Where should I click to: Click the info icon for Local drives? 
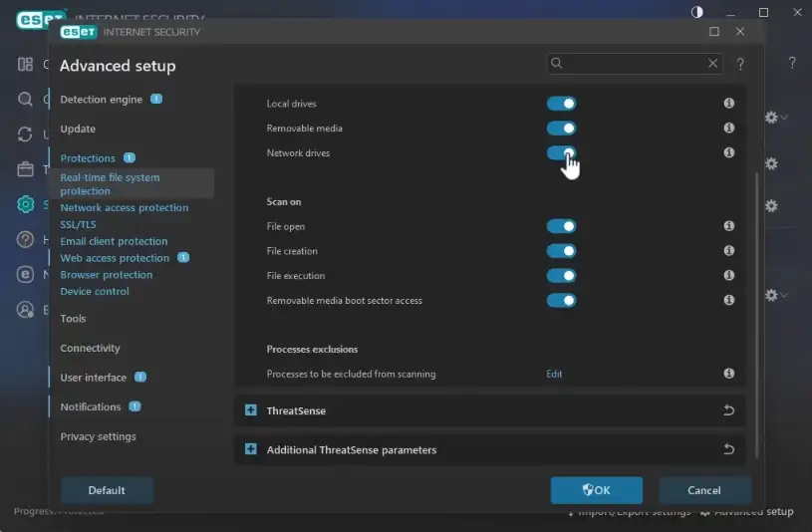(728, 104)
